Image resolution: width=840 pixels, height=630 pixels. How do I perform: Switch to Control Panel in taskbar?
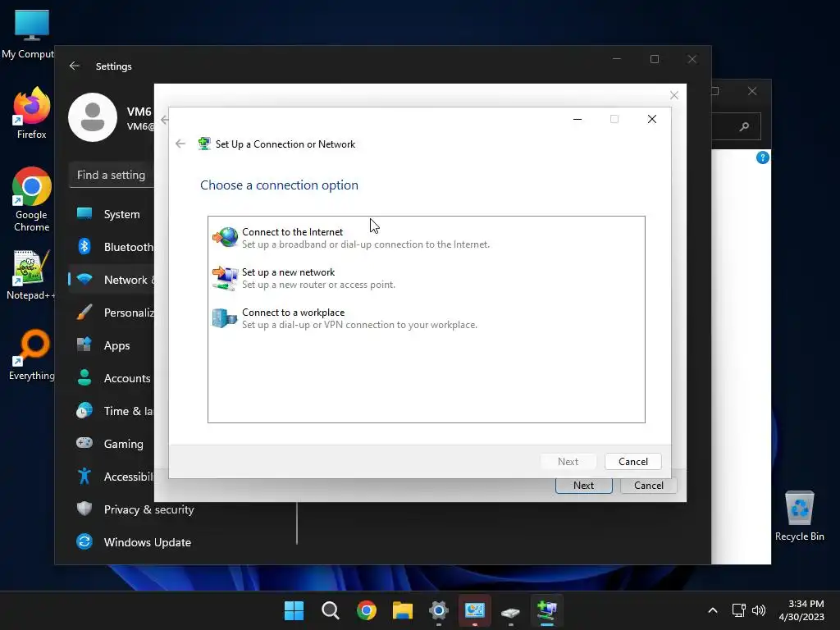click(475, 610)
